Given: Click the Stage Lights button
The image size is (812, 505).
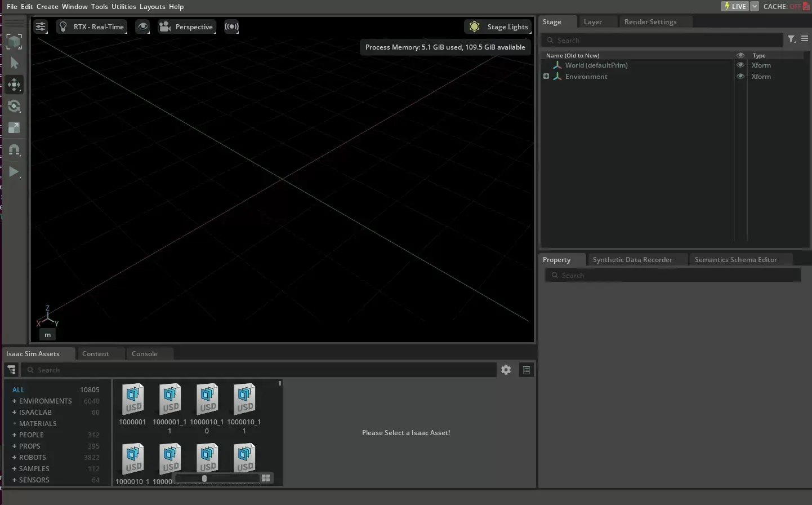Looking at the screenshot, I should tap(498, 26).
